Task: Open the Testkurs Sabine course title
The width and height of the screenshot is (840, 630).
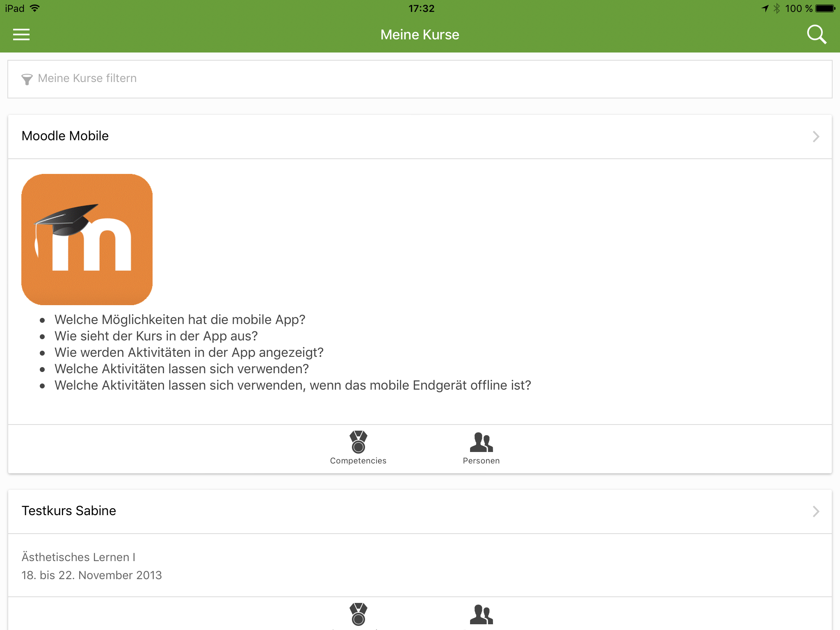Action: (x=69, y=511)
